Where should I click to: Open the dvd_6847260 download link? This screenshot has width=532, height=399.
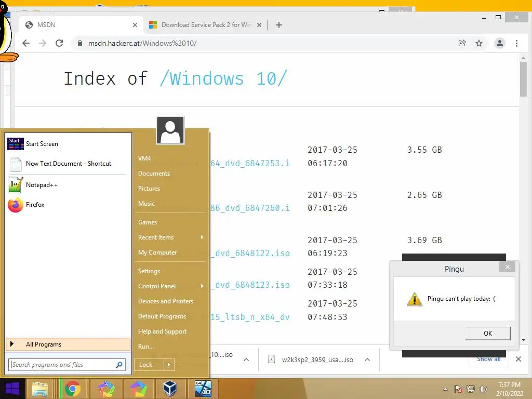point(250,208)
